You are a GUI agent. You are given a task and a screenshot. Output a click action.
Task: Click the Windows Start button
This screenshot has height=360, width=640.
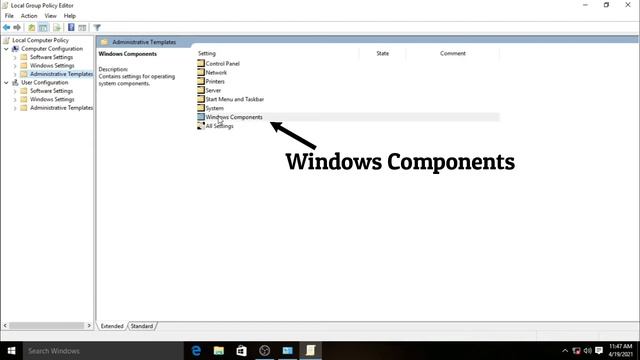(x=11, y=351)
